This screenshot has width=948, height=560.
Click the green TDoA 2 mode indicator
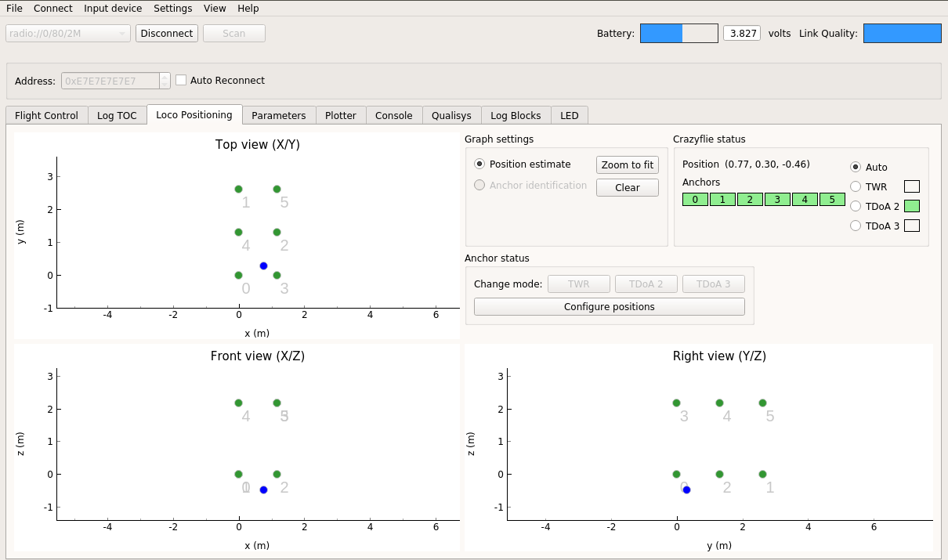click(x=912, y=206)
